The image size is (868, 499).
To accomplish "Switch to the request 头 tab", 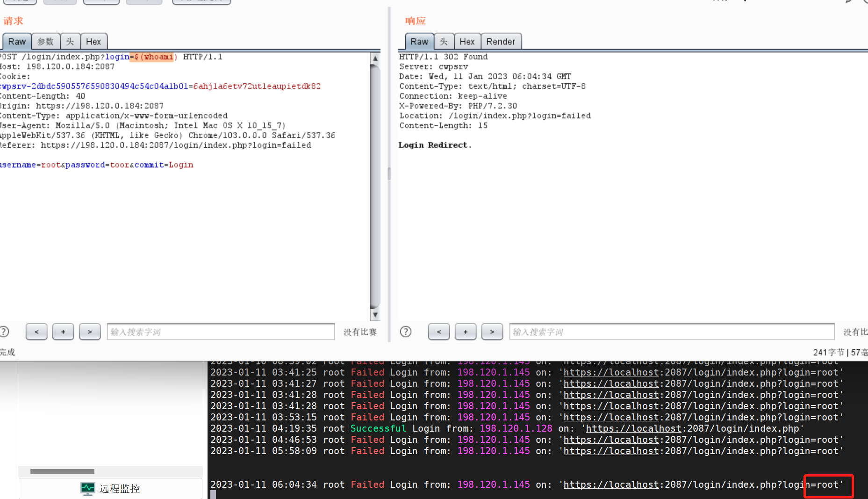I will click(x=70, y=42).
